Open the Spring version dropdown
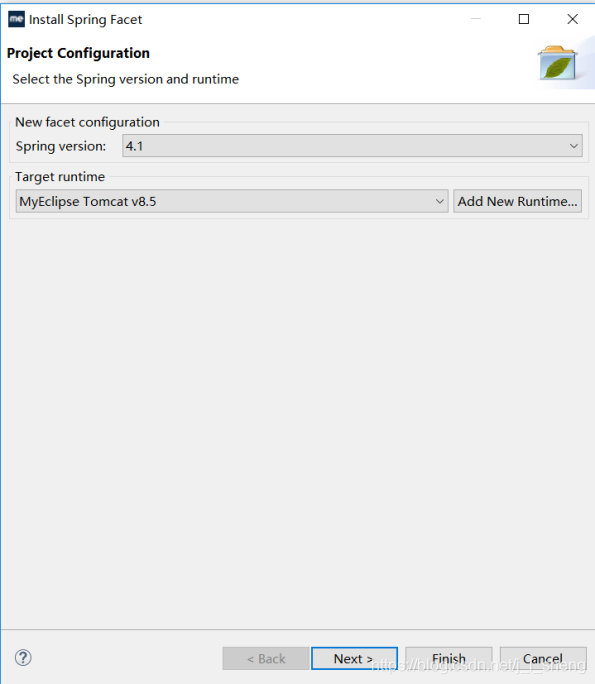The image size is (595, 684). coord(352,146)
